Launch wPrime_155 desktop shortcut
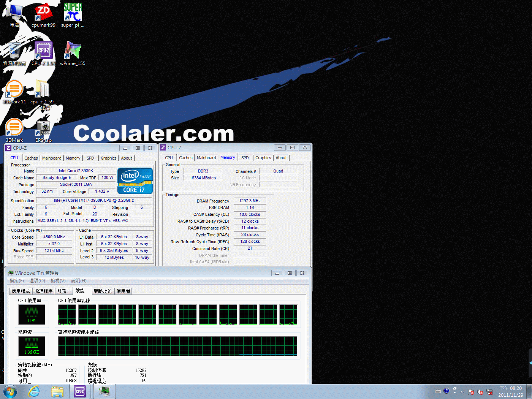 pyautogui.click(x=73, y=54)
